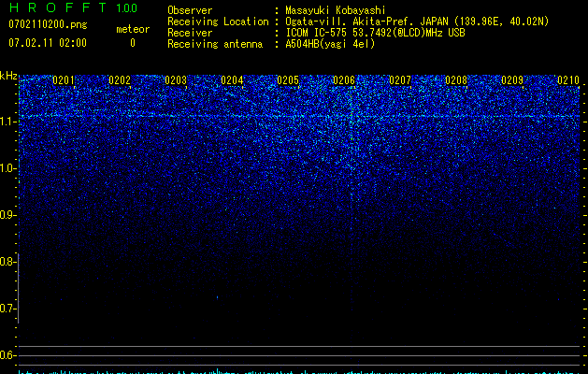The height and width of the screenshot is (374, 588).
Task: Click the 0.9 frequency axis label
Action: tap(7, 215)
